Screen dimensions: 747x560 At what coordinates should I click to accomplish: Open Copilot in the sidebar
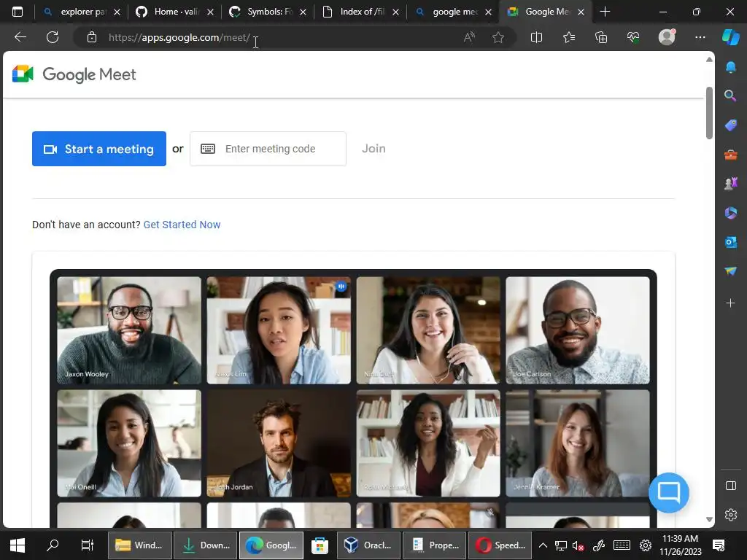pyautogui.click(x=730, y=37)
